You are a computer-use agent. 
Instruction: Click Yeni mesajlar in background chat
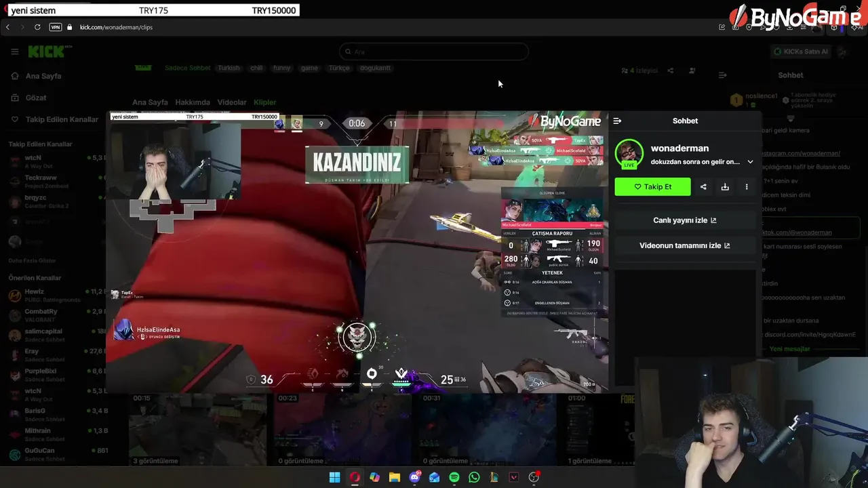[790, 349]
